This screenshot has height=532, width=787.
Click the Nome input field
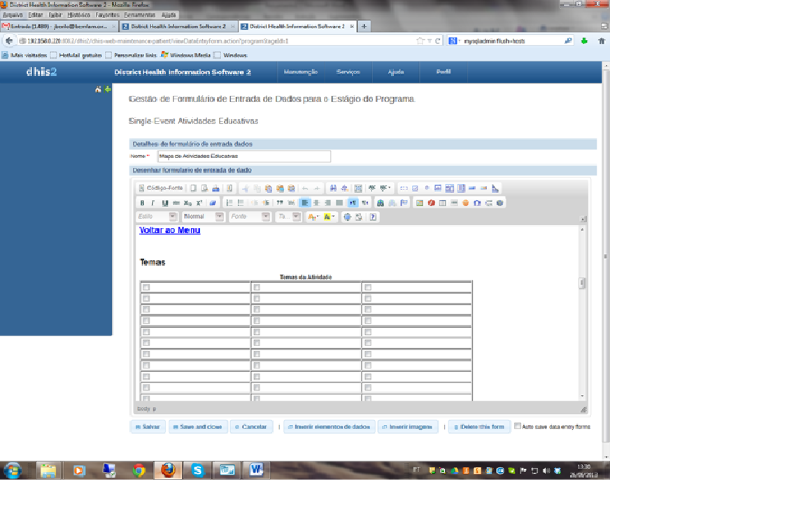(244, 156)
